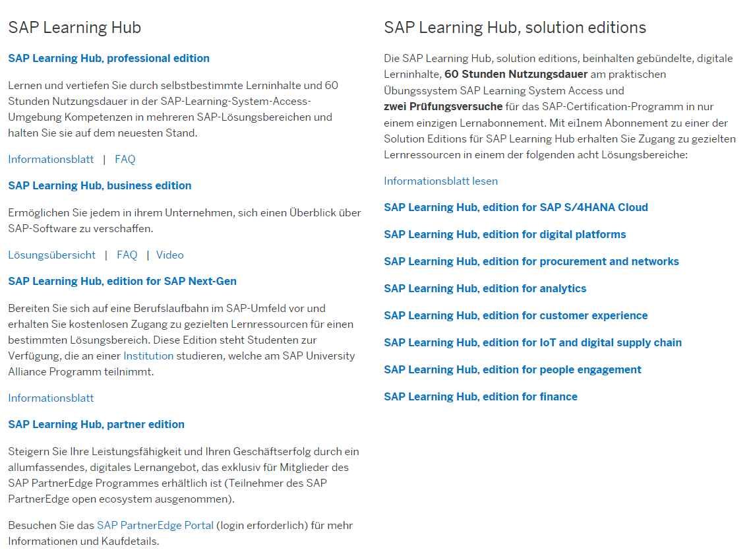751x560 pixels.
Task: Open Informationsblatt under professional edition
Action: pyautogui.click(x=51, y=160)
